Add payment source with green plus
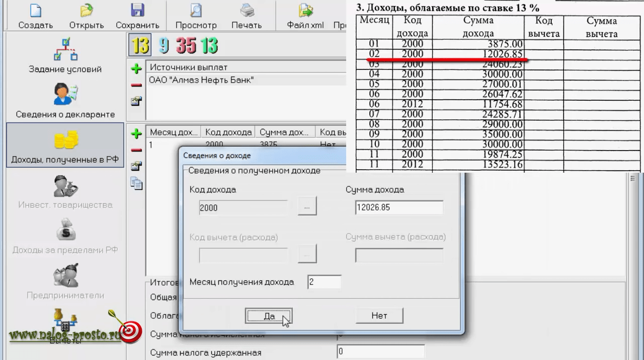Viewport: 644px width, 360px height. pos(136,68)
